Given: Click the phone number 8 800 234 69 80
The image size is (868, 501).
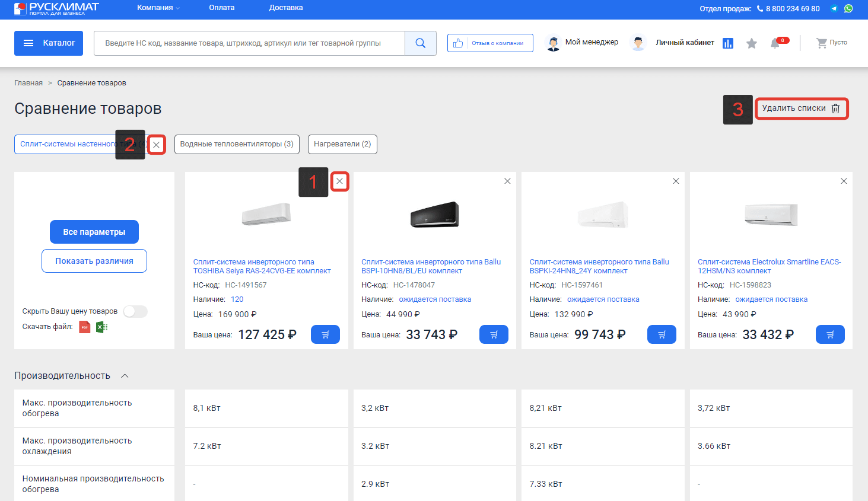Looking at the screenshot, I should coord(793,9).
